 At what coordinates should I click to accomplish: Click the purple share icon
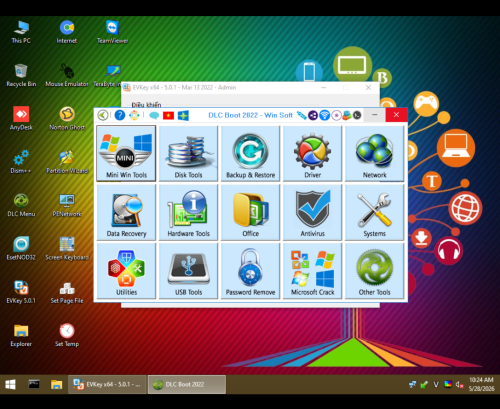pos(313,115)
